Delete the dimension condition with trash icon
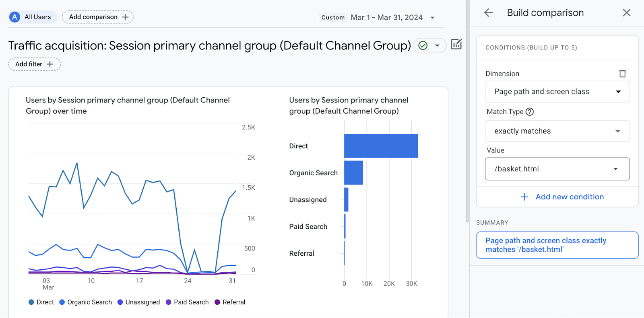The height and width of the screenshot is (318, 644). coord(622,74)
